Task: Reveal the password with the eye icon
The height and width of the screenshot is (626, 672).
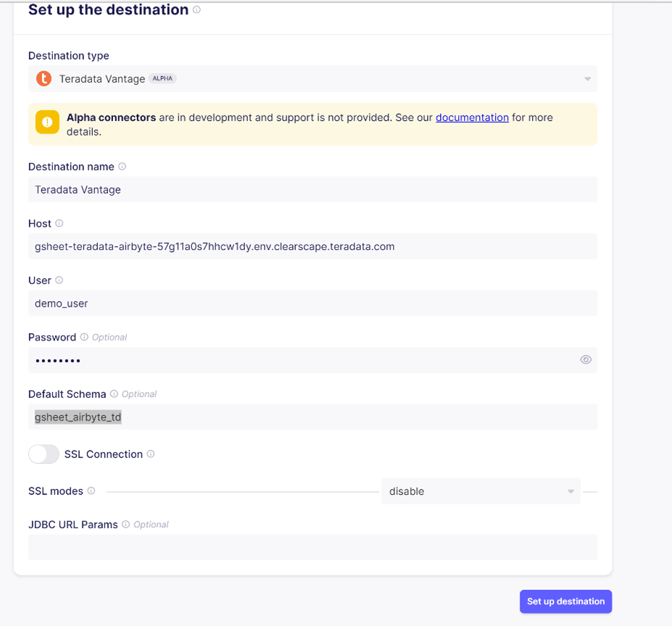Action: click(586, 359)
